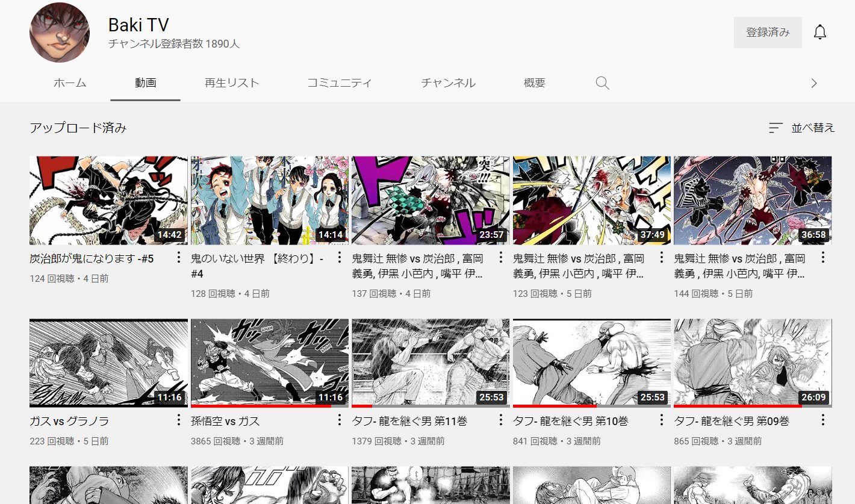Open the 鬼舞辻 無惨 title with 137 回視聴
The height and width of the screenshot is (504, 855).
pos(418,266)
